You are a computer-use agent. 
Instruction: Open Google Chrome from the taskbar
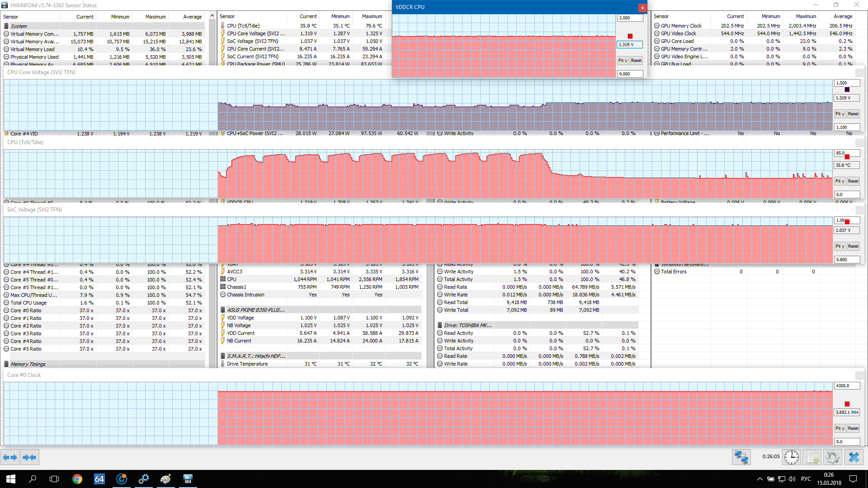[x=77, y=479]
